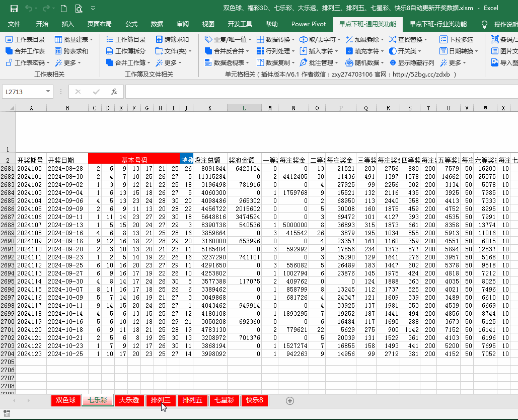Add a new sheet with plus button

coord(290,401)
